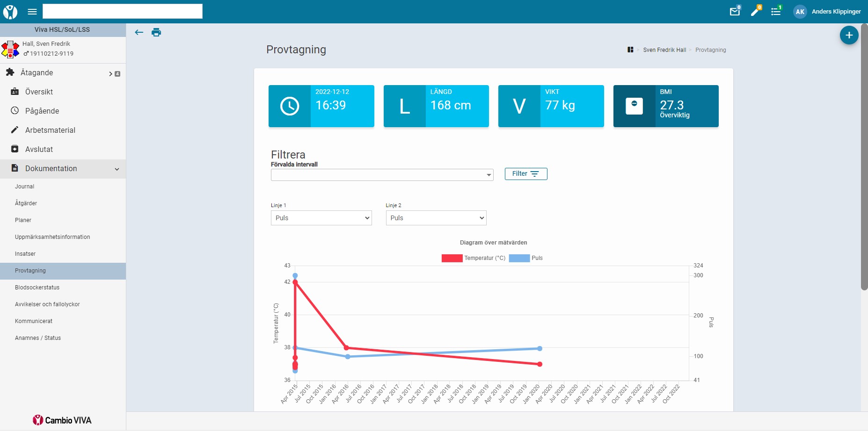The image size is (868, 432).
Task: Open the task list icon in the top bar
Action: 776,12
